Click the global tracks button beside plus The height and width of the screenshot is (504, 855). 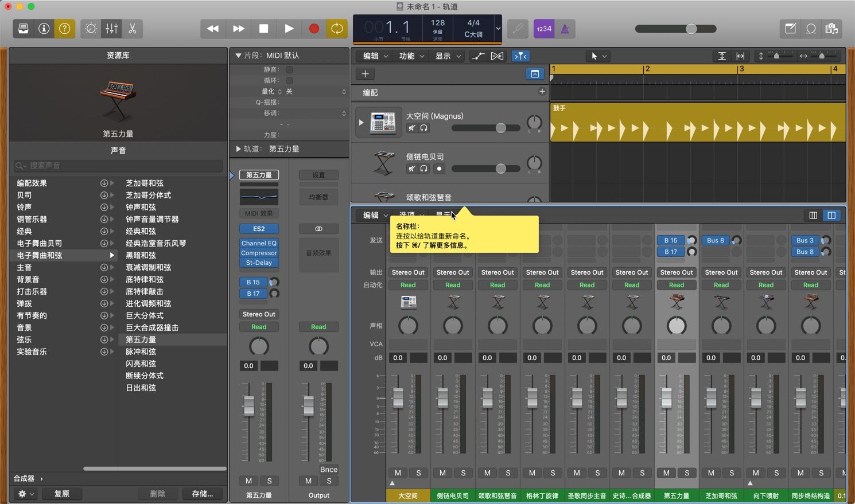tap(535, 74)
